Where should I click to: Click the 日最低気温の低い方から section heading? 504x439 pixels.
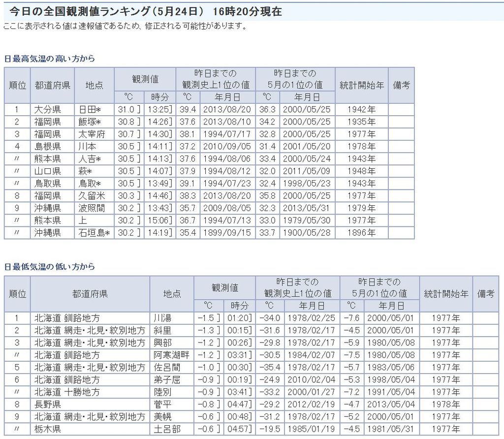point(49,267)
